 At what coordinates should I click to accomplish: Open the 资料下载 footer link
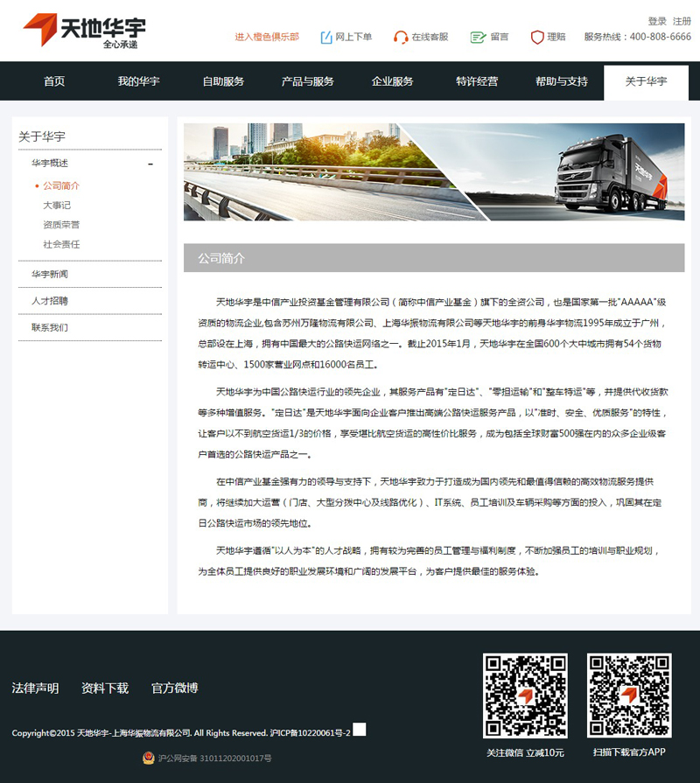[105, 689]
